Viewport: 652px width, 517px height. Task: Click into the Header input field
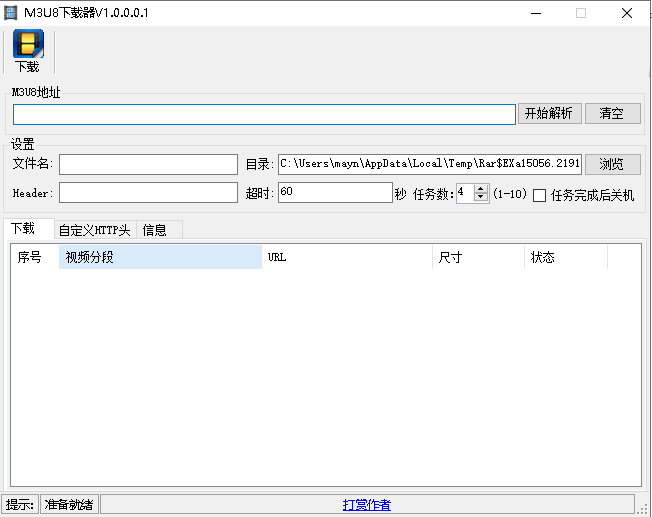[x=148, y=193]
